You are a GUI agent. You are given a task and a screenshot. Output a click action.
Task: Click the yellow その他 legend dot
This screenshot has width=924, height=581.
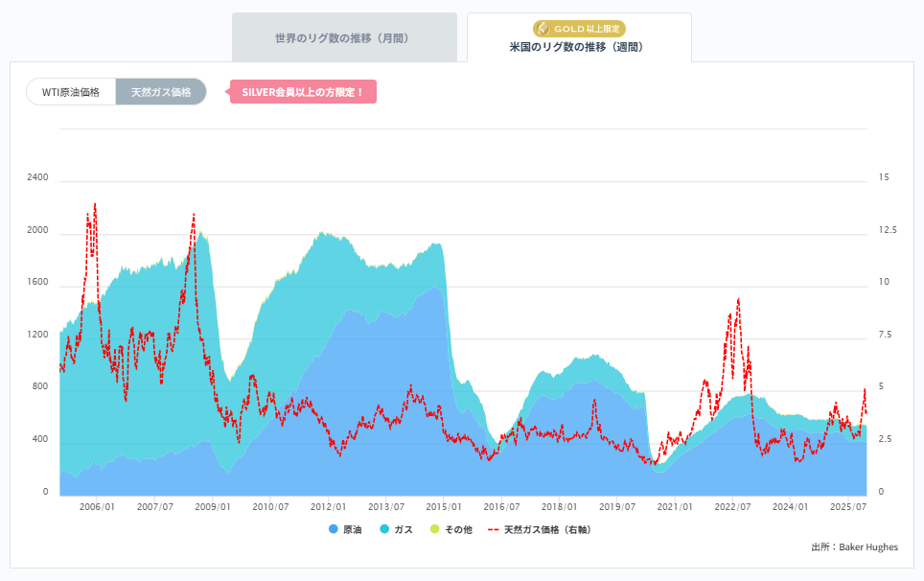(x=434, y=528)
